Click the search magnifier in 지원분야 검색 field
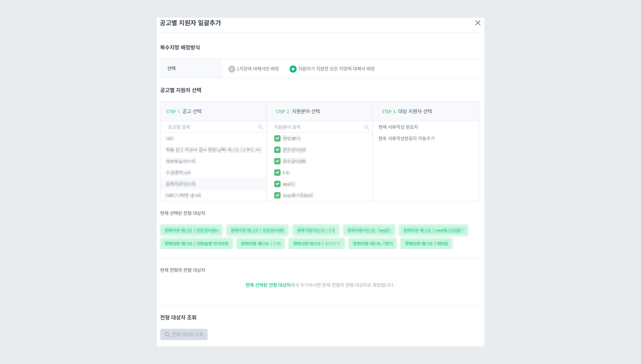 366,127
